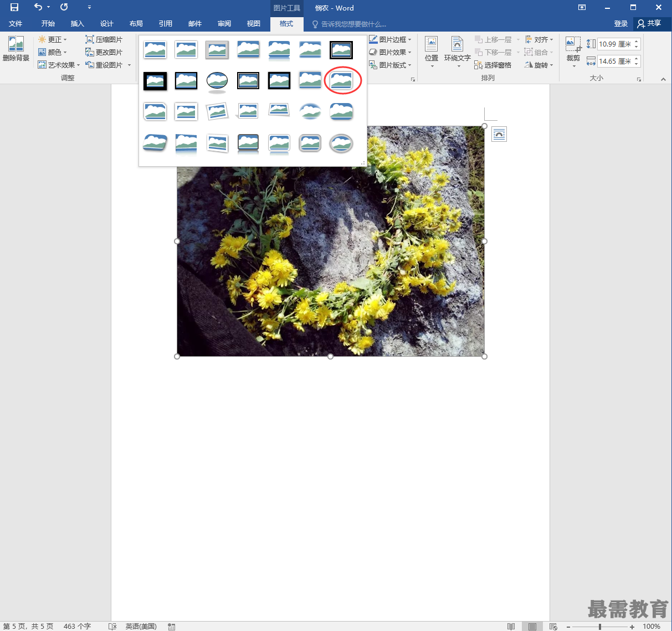This screenshot has height=631, width=672.
Task: Click the 位置 position button
Action: coord(432,52)
